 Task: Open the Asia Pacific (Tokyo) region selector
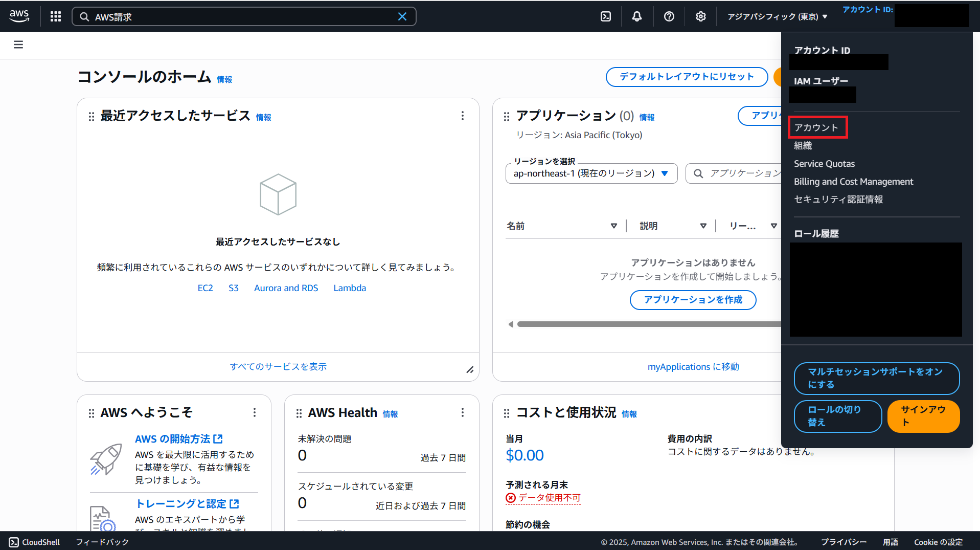tap(778, 16)
